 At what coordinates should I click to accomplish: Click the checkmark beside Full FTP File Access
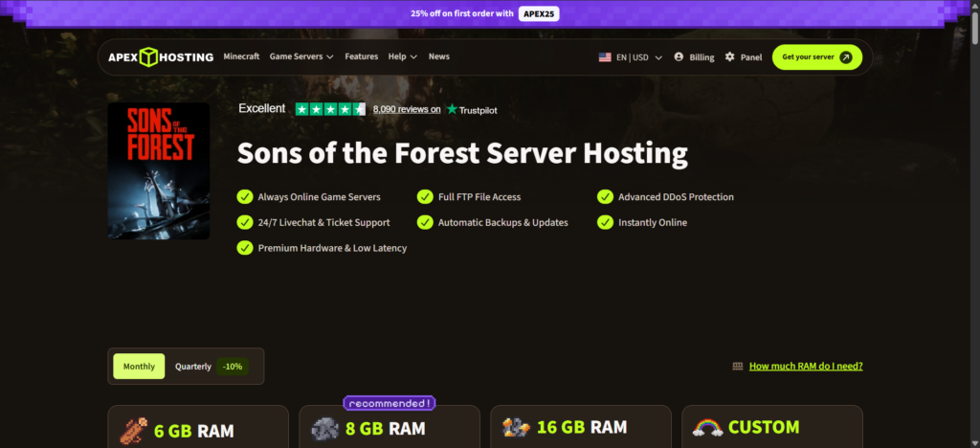coord(425,197)
